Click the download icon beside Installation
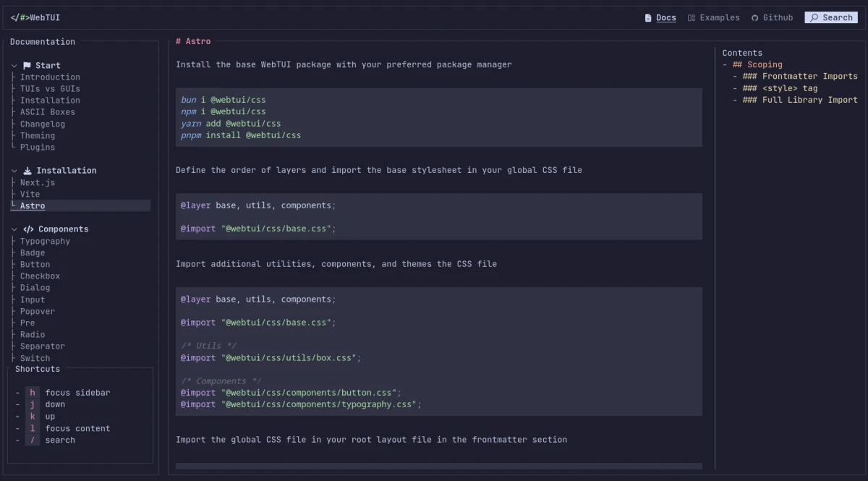The height and width of the screenshot is (481, 868). click(x=27, y=171)
